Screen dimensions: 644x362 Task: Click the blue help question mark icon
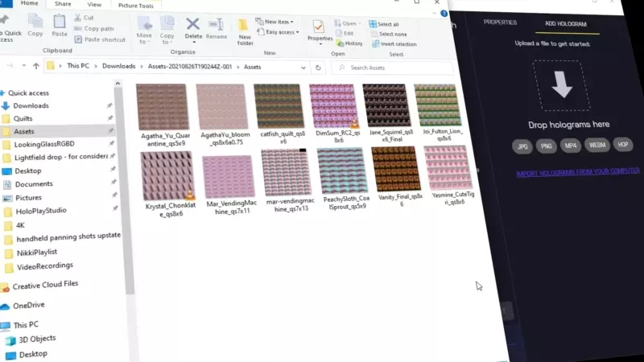click(x=444, y=14)
